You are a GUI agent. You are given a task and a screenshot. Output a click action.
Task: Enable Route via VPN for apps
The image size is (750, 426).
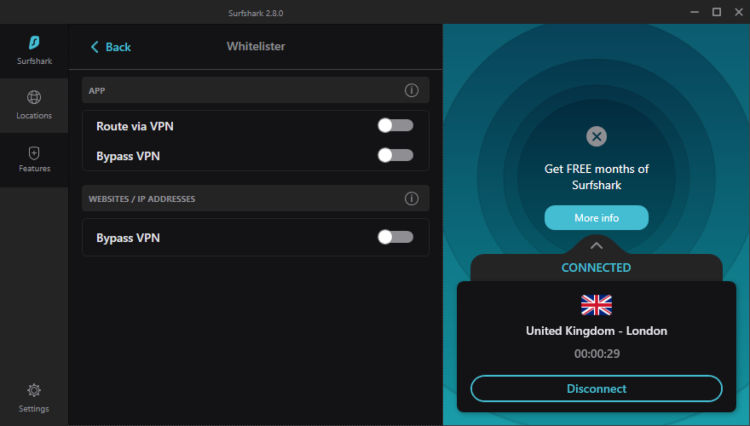click(395, 125)
